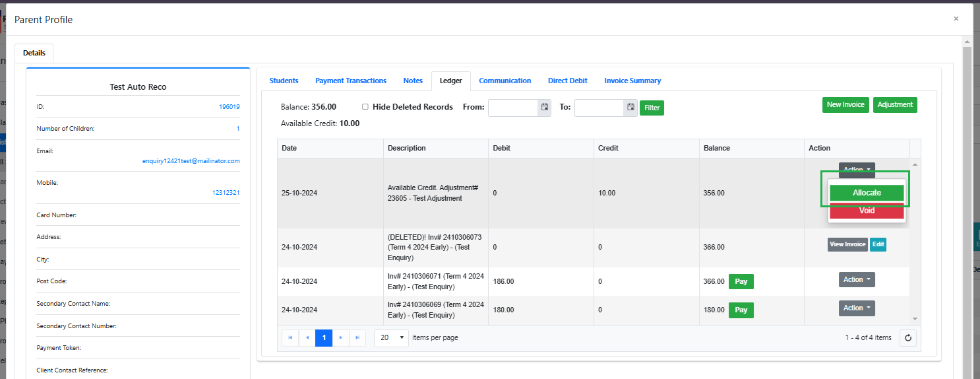
Task: Choose Allocate from the action menu
Action: (x=867, y=193)
